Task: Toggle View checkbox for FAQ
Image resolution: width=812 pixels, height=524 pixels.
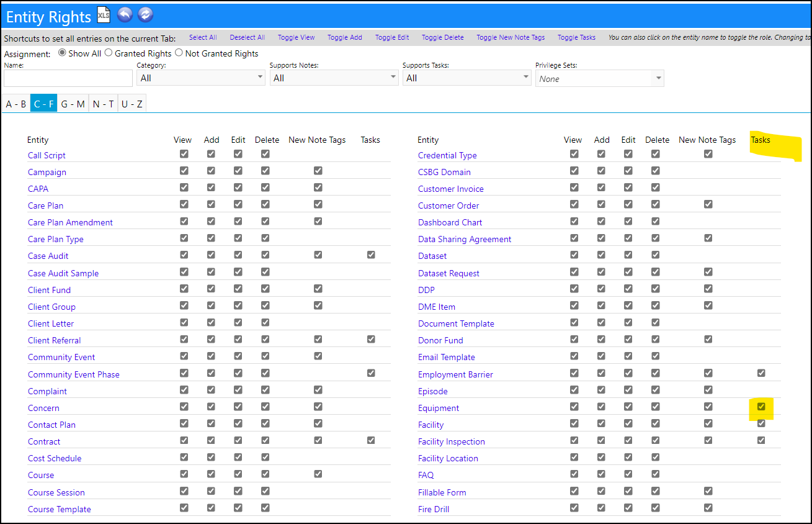Action: 574,474
